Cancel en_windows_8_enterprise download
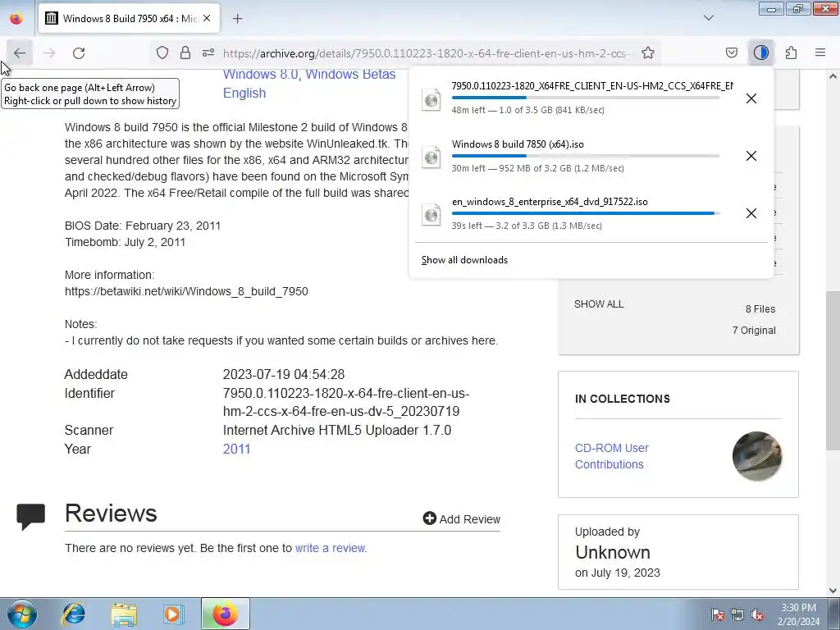 coord(751,213)
